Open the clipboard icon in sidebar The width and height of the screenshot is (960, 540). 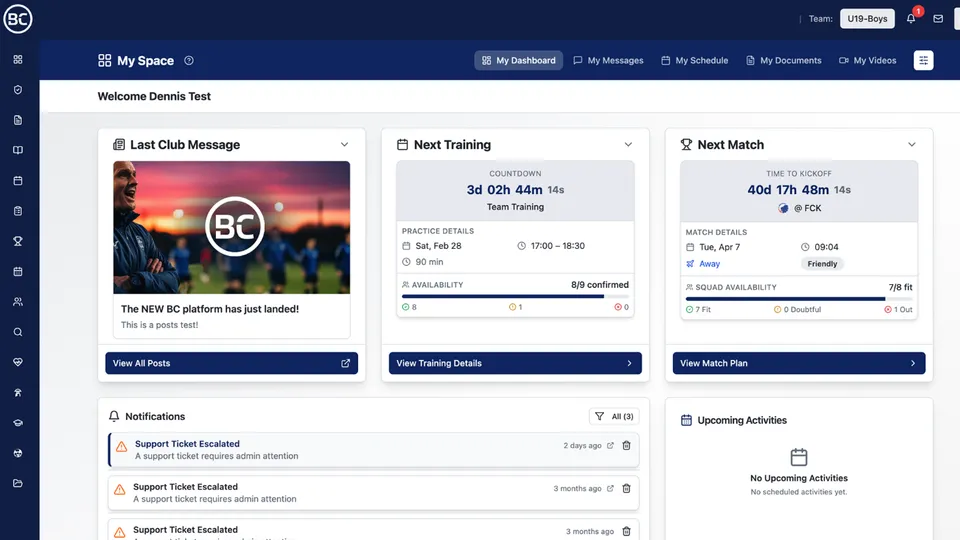[18, 211]
